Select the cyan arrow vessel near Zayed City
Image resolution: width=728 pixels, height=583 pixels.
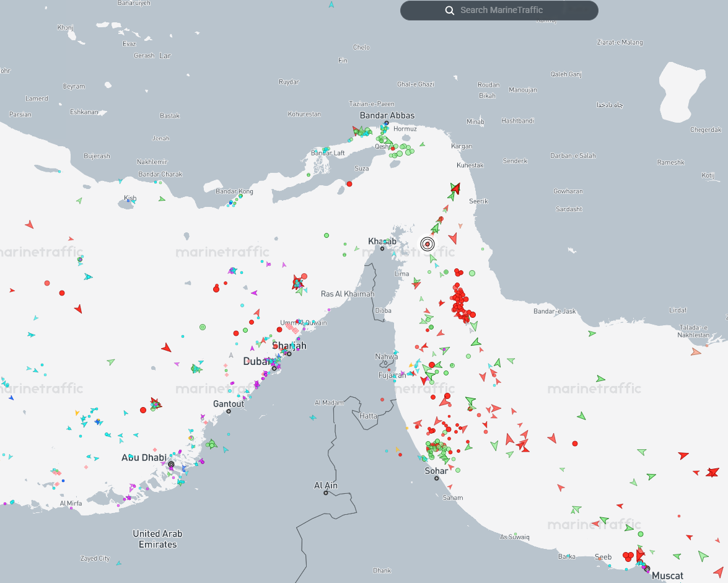click(119, 563)
